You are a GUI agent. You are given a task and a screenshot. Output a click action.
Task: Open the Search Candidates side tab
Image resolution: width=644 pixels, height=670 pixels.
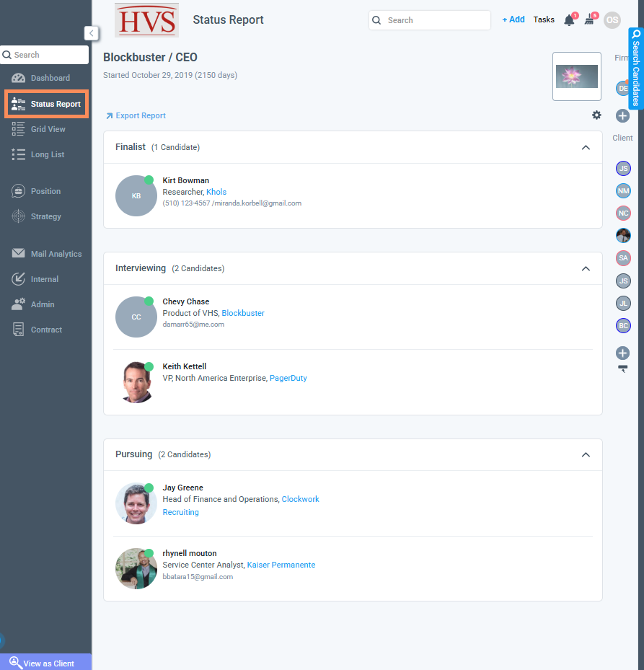[636, 69]
